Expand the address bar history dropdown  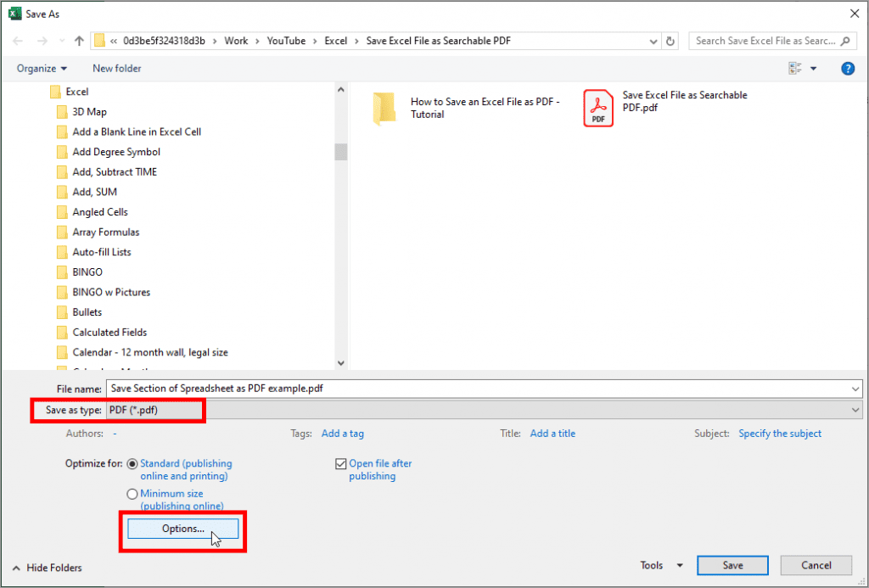coord(653,41)
